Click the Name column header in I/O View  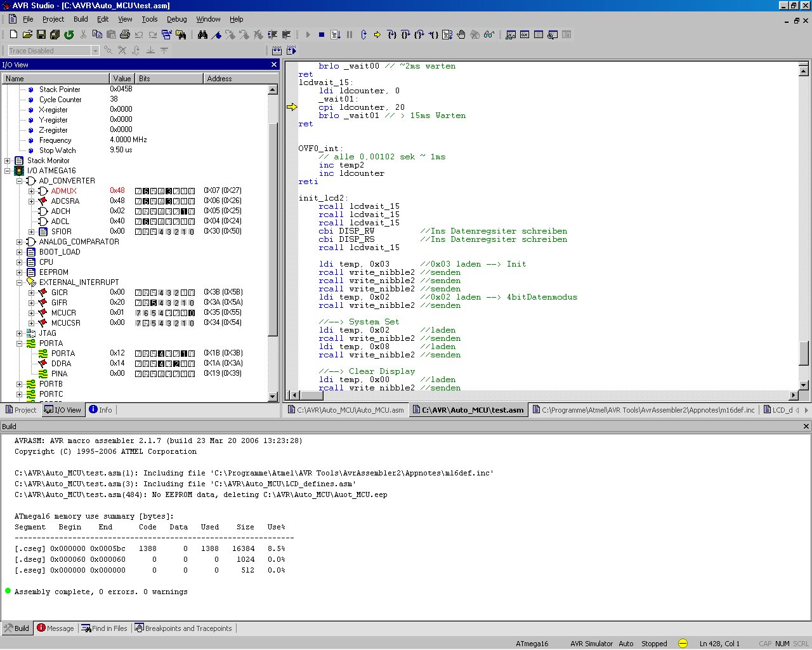(x=56, y=79)
